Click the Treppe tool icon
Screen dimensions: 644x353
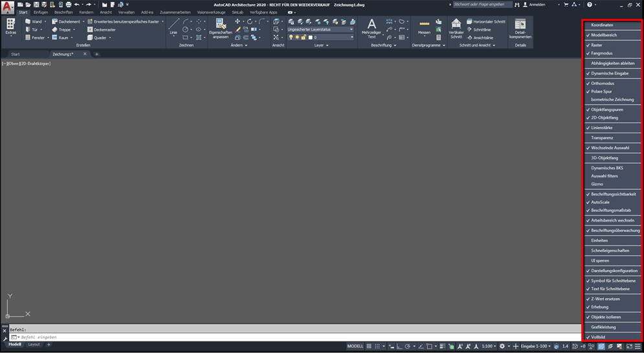click(x=55, y=30)
